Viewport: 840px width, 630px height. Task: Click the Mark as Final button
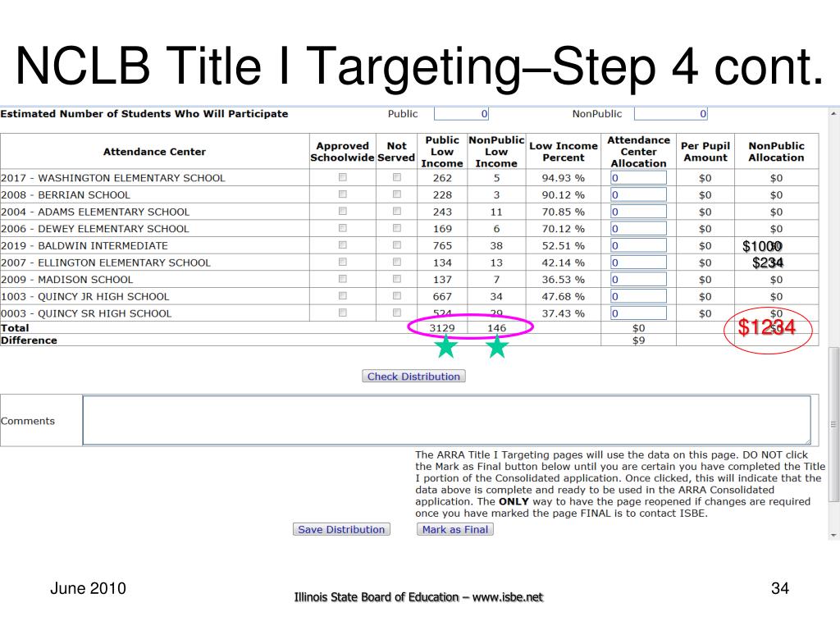454,529
